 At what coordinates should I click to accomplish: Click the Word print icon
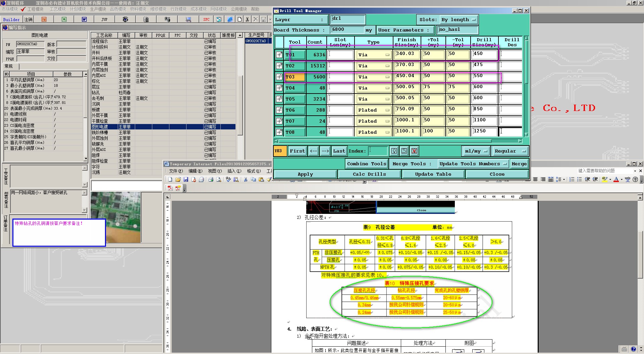coord(211,179)
